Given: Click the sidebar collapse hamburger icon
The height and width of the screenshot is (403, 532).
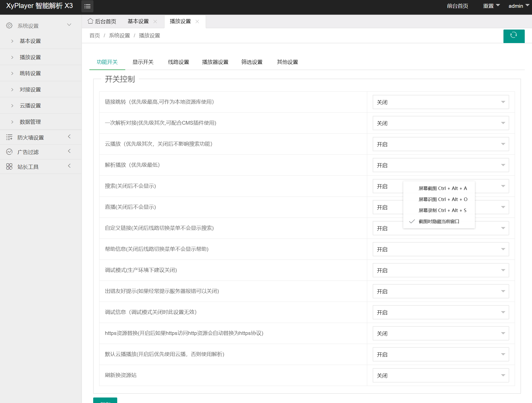Looking at the screenshot, I should [x=87, y=6].
